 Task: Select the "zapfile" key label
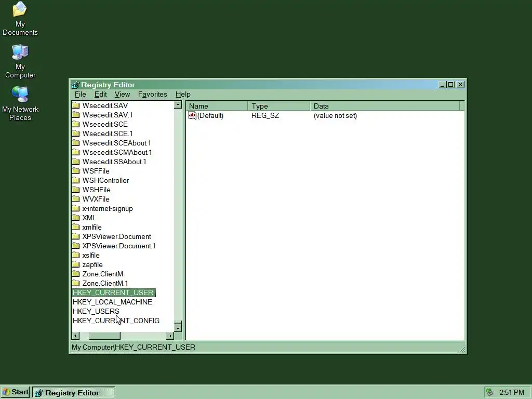click(92, 264)
